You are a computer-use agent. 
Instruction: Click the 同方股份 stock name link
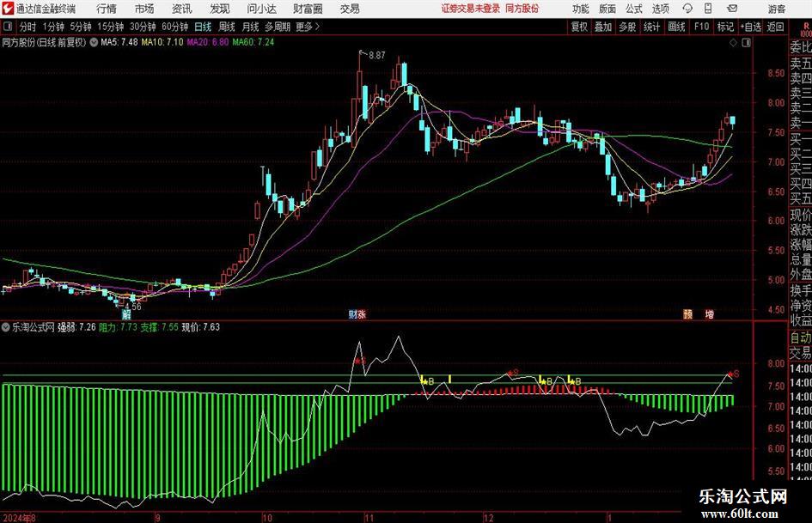tap(522, 9)
